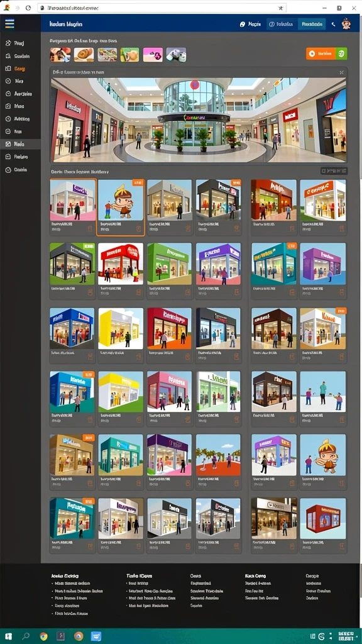Click the green icon button beside the orange button
Screen dimensions: 362x644
341,53
